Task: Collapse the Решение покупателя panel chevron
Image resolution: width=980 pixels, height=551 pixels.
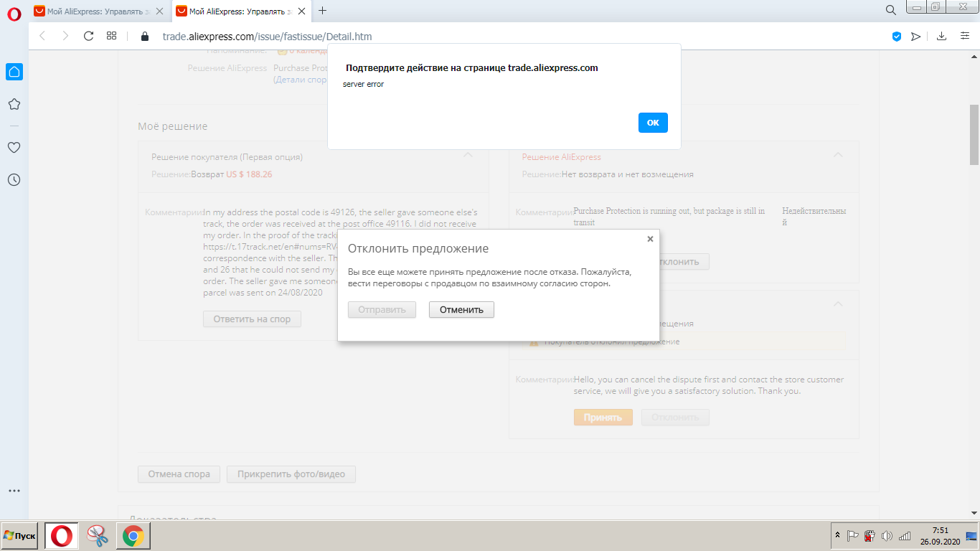Action: (468, 154)
